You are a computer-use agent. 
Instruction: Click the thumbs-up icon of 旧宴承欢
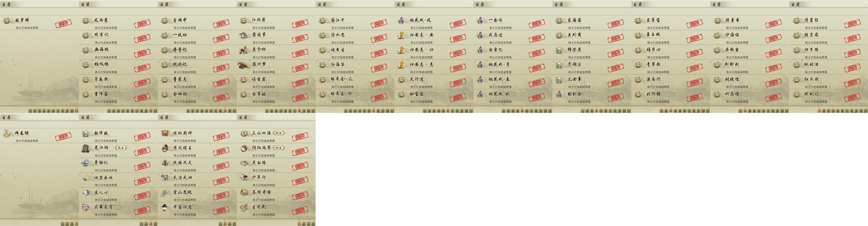(86, 177)
